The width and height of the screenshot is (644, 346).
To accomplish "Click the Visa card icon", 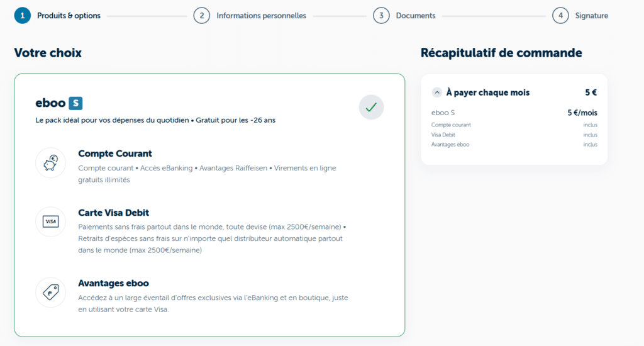I will [x=50, y=221].
